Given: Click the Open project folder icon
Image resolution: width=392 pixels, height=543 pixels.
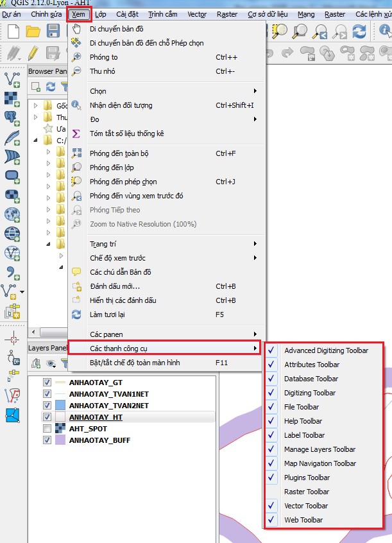Looking at the screenshot, I should click(33, 31).
